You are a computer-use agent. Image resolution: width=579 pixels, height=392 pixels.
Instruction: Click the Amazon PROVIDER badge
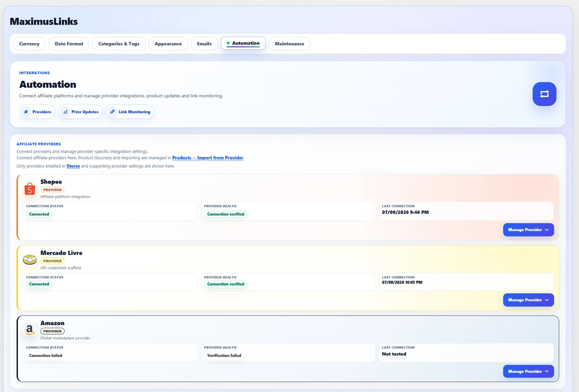52,331
